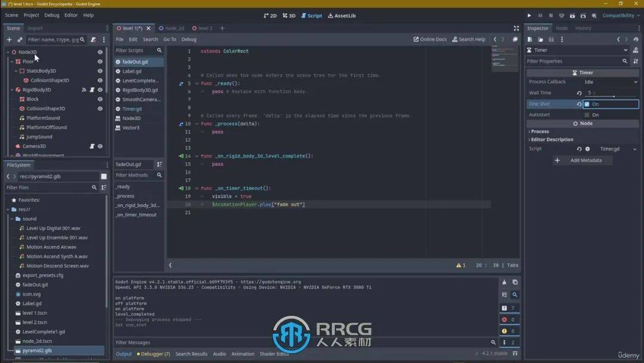Screen dimensions: 644x363
Task: Click the clear output icon in console
Action: (504, 282)
